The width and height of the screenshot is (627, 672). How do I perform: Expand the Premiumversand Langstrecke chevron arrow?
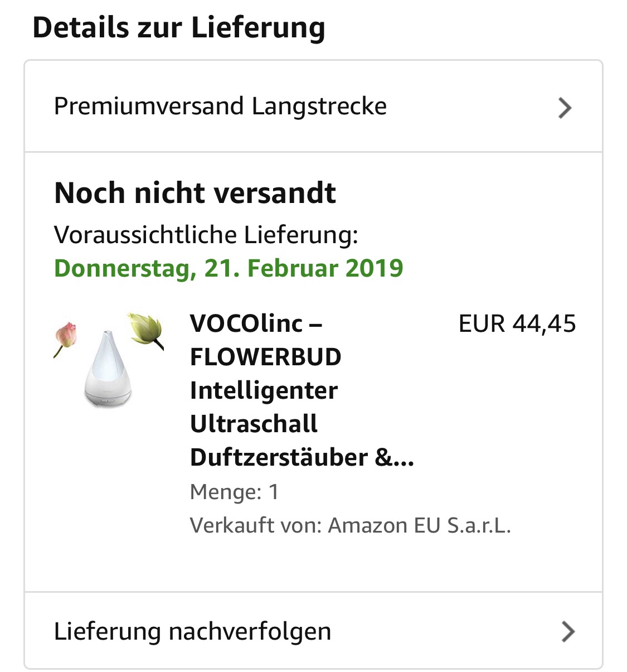pyautogui.click(x=565, y=108)
